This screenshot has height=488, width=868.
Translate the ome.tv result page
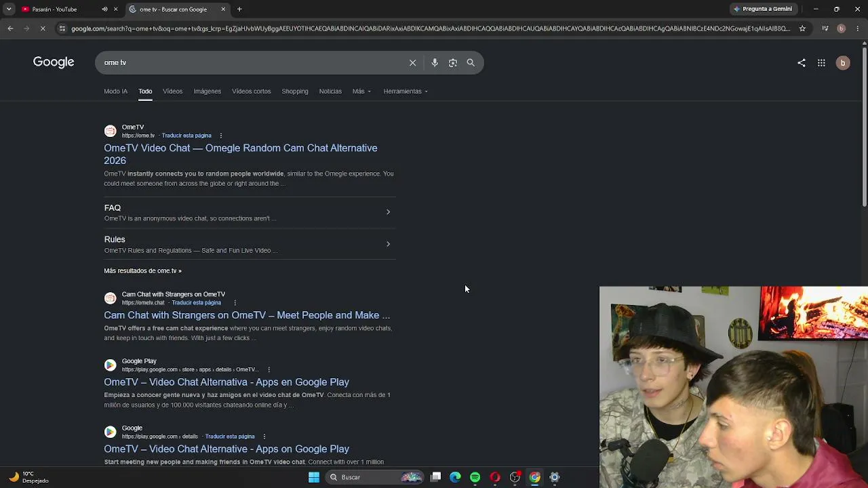186,136
